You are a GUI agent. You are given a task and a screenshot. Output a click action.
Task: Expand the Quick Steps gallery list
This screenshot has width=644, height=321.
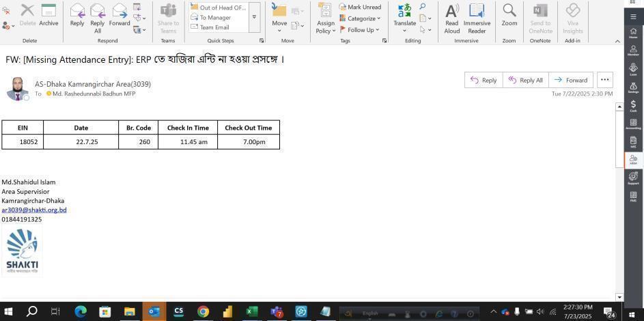pos(254,17)
